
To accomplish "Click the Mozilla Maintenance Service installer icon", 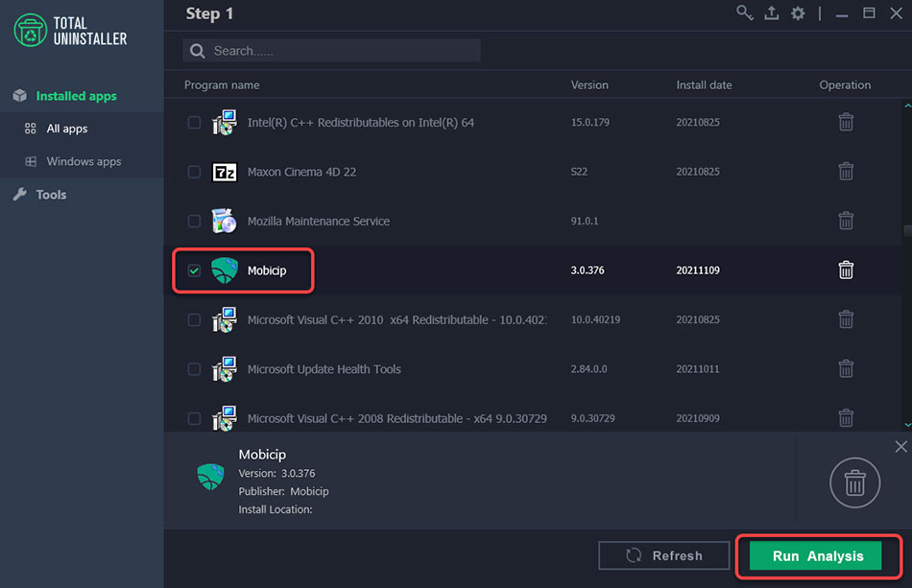I will pyautogui.click(x=225, y=221).
